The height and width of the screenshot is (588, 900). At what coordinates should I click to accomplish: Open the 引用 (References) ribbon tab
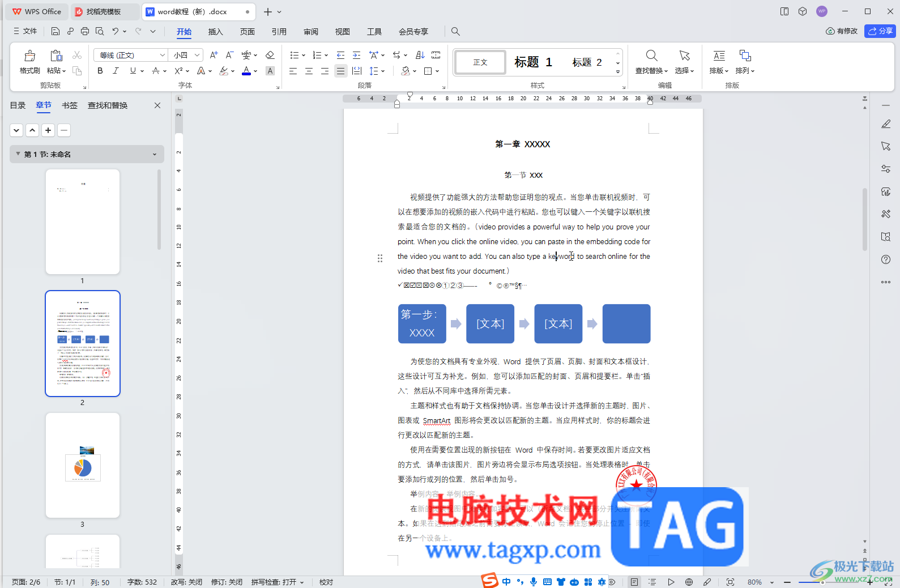tap(279, 32)
